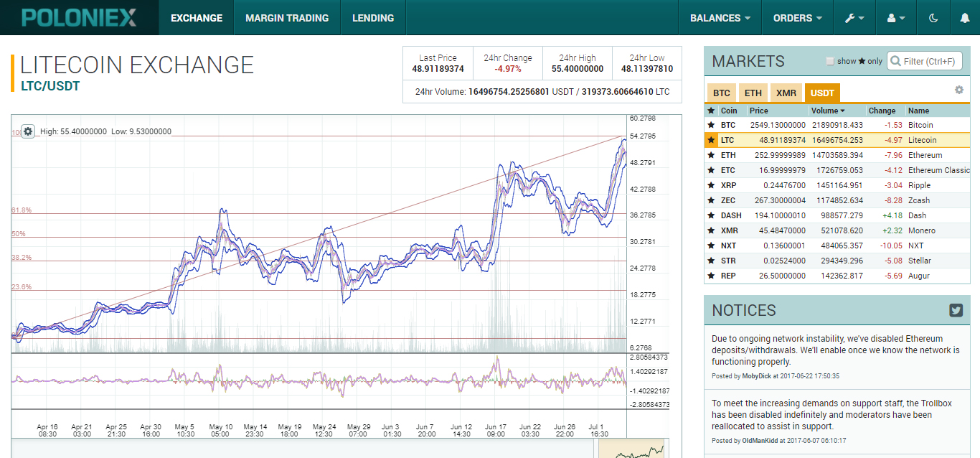Viewport: 980px width, 458px height.
Task: Enable show starred only checkbox
Action: tap(830, 62)
